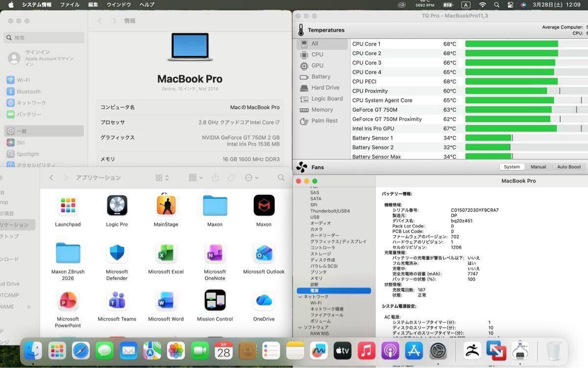Click the Safari icon in Dock
This screenshot has height=368, width=588.
tap(81, 350)
